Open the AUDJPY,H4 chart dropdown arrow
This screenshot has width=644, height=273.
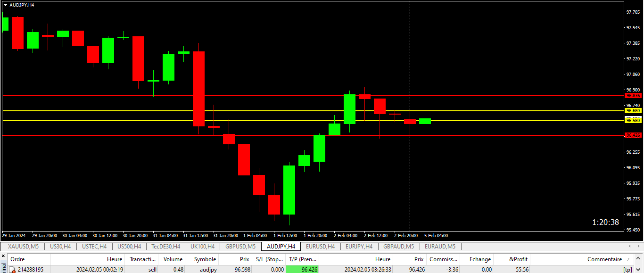[5, 5]
